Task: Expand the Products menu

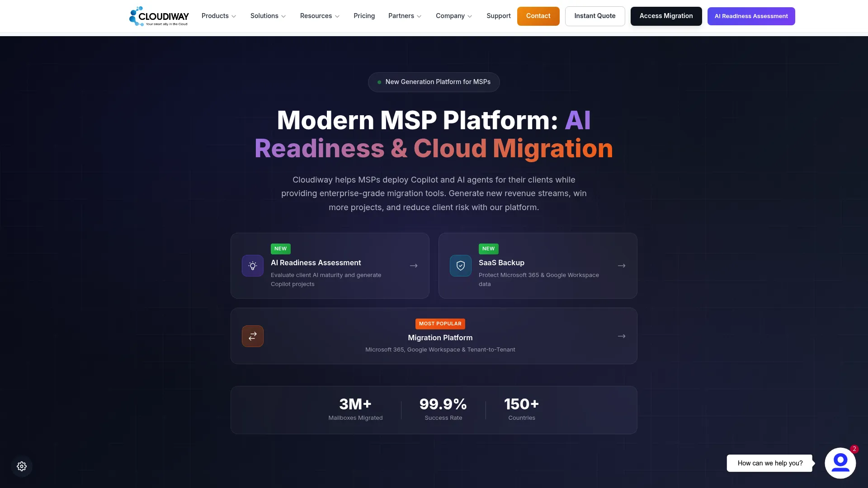Action: pos(219,16)
